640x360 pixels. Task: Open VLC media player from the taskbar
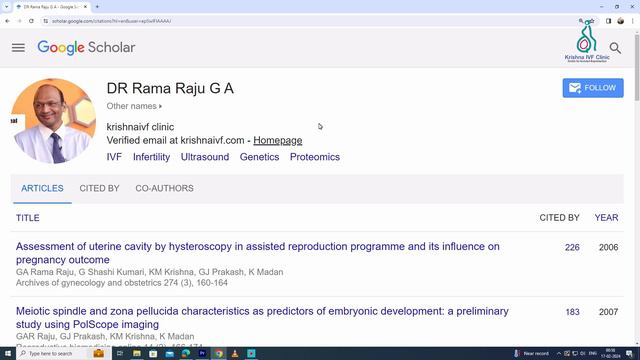235,353
